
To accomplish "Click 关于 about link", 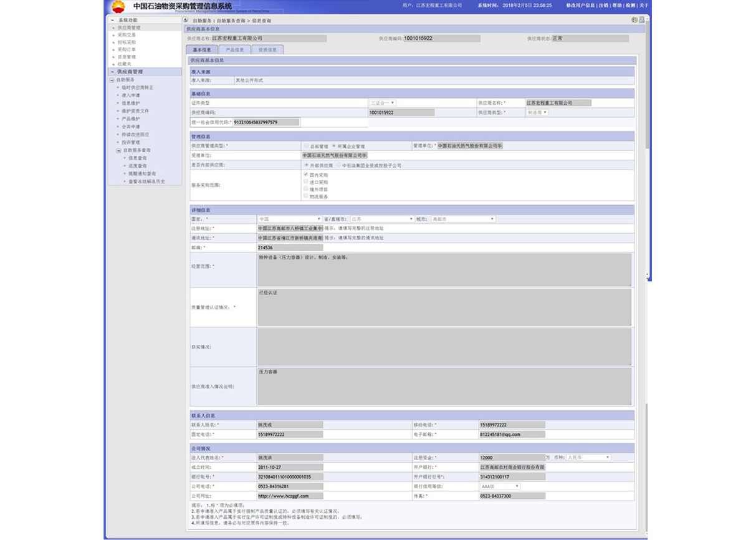I will point(644,5).
